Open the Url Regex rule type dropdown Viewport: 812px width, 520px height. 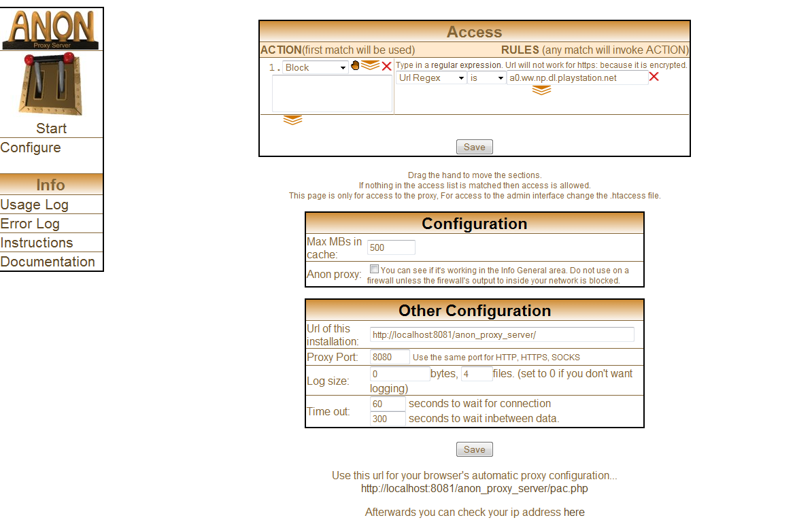pyautogui.click(x=431, y=77)
